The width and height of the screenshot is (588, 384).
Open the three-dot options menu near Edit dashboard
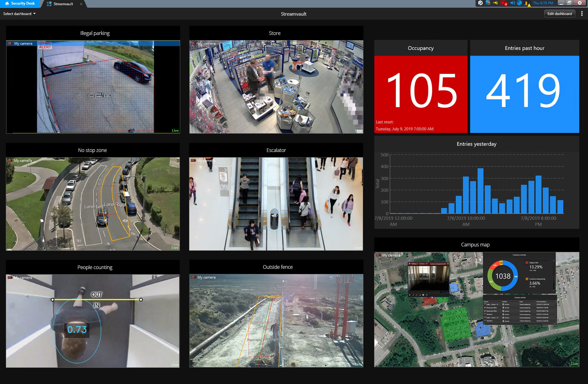[x=582, y=13]
